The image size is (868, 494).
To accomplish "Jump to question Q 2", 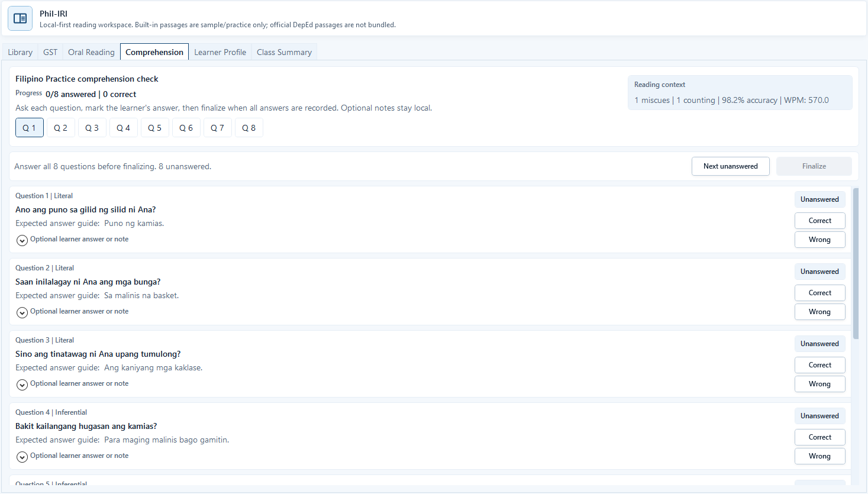I will click(x=61, y=128).
